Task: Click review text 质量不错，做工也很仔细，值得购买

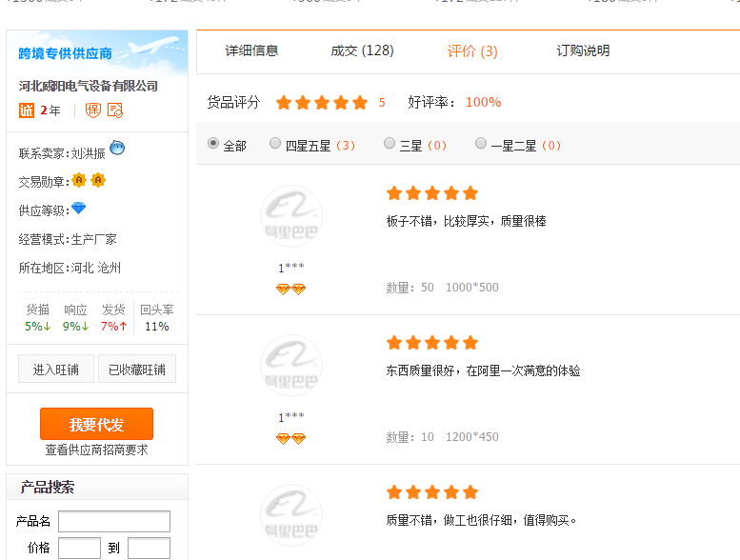Action: 481,520
